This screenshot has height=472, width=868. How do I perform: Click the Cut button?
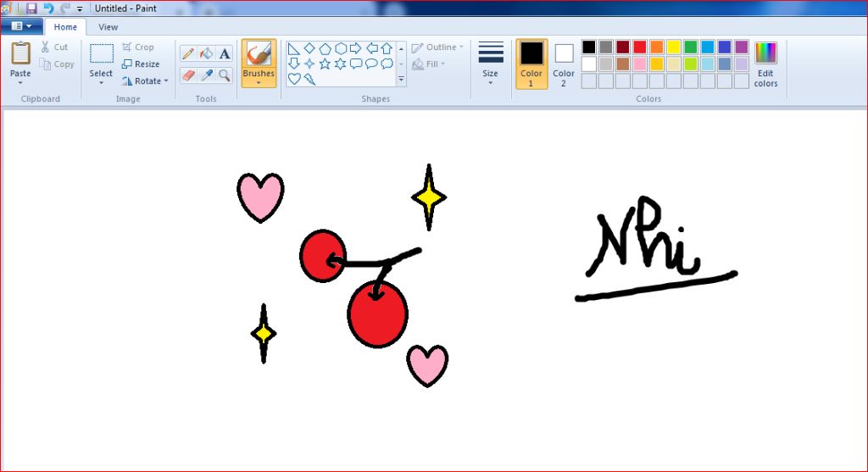53,47
